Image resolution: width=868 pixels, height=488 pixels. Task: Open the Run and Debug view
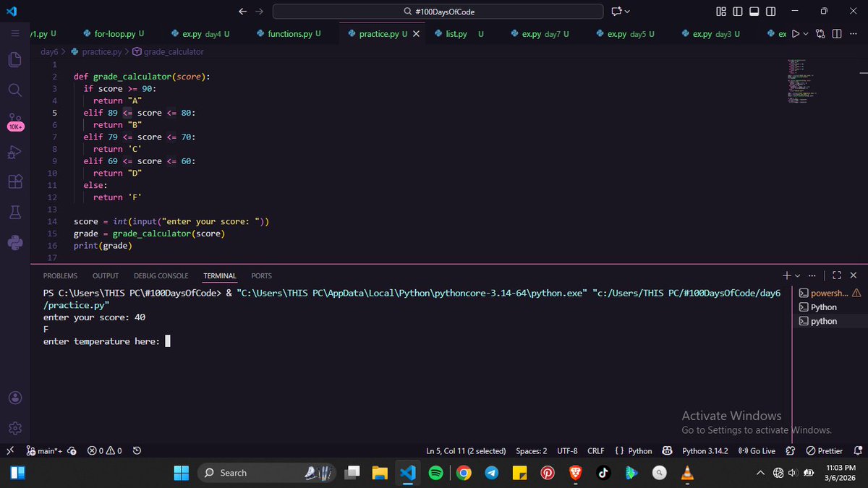coord(15,151)
